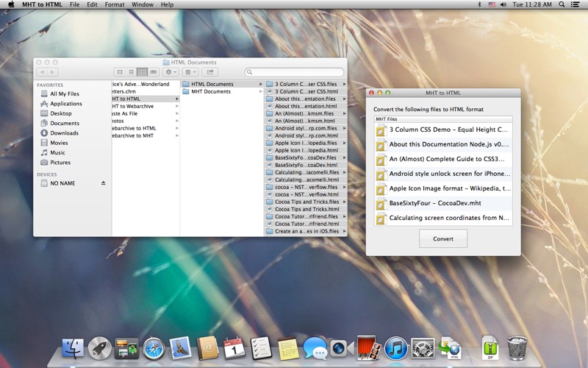Image resolution: width=588 pixels, height=368 pixels.
Task: Open iTunes music note icon in Dock
Action: point(396,348)
